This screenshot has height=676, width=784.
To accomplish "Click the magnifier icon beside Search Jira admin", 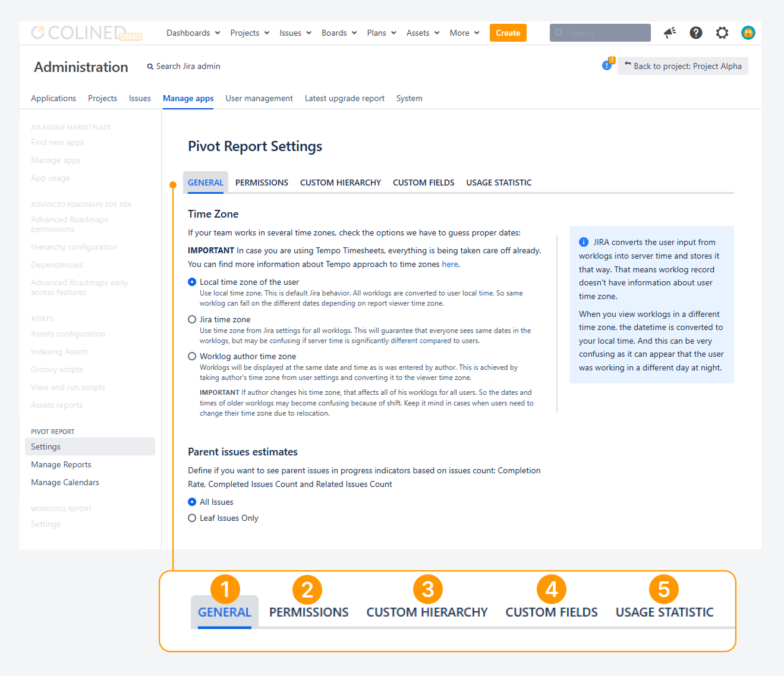I will pyautogui.click(x=150, y=67).
